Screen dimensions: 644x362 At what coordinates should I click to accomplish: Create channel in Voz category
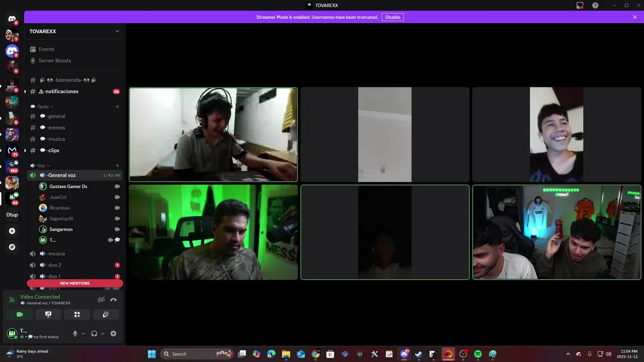117,165
